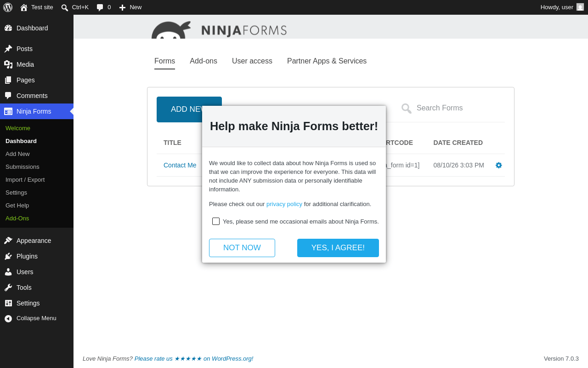588x368 pixels.
Task: Open the Contact Me form
Action: tap(180, 165)
